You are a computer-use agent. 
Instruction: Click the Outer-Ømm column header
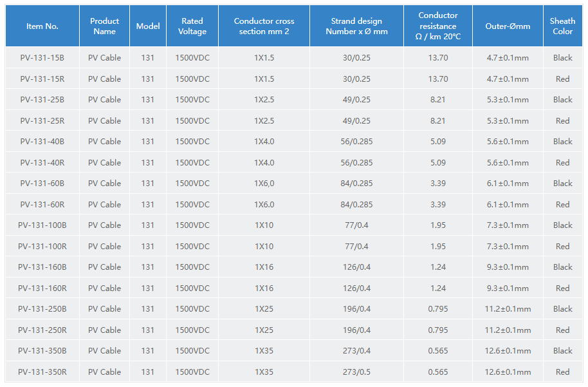pyautogui.click(x=508, y=26)
